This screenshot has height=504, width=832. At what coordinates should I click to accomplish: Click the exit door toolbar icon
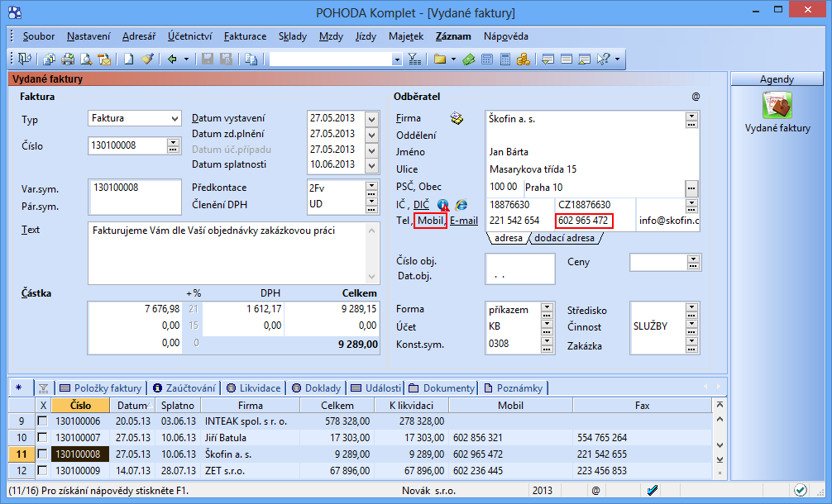pyautogui.click(x=25, y=59)
